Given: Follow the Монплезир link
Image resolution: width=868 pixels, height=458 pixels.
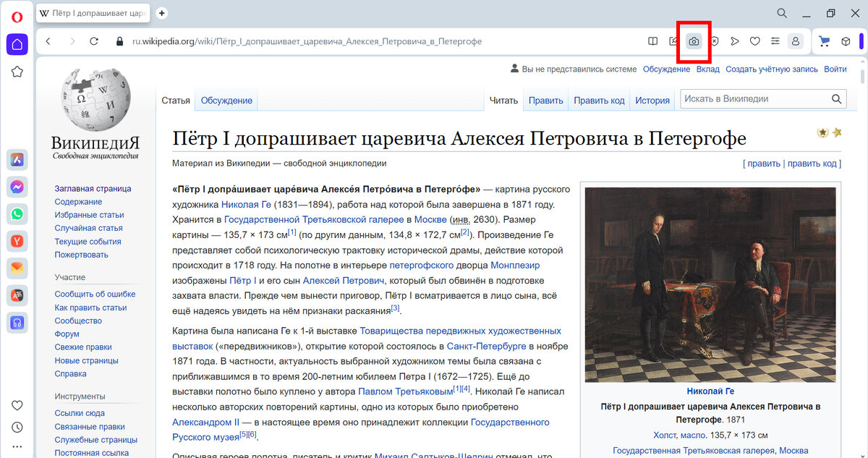Looking at the screenshot, I should 515,266.
